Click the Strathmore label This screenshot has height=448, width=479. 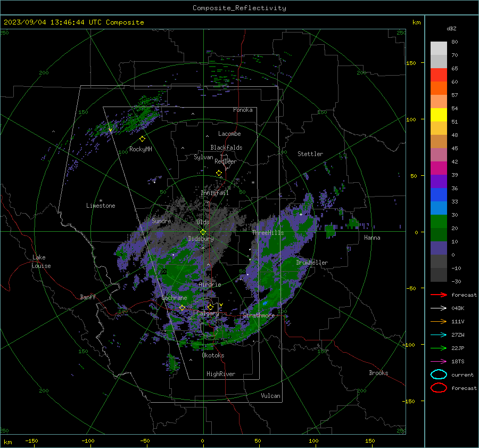pyautogui.click(x=259, y=315)
